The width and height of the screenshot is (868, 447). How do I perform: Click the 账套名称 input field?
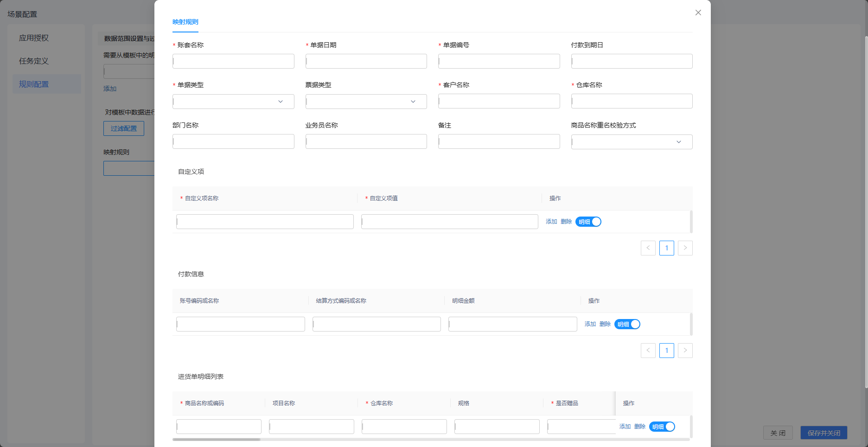coord(233,61)
